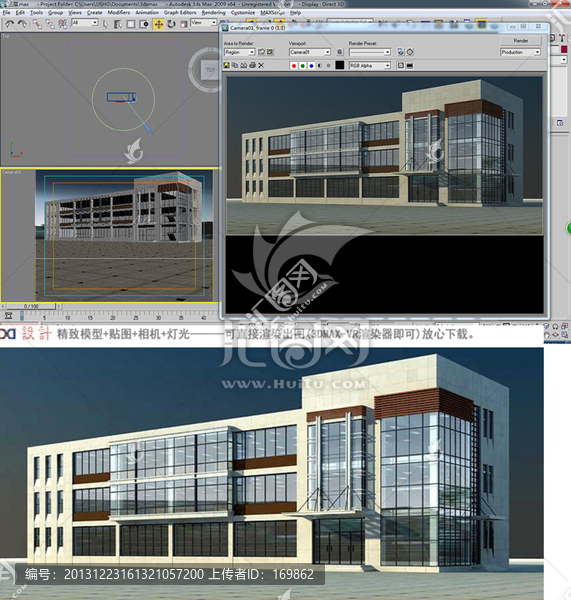Clear the render frame with X icon
571x600 pixels.
(261, 65)
